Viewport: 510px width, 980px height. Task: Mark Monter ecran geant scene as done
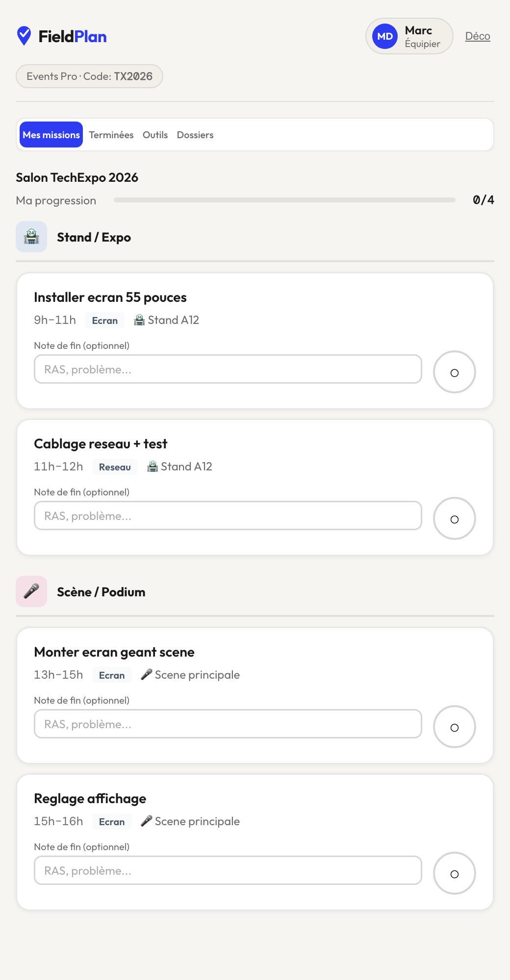point(455,727)
